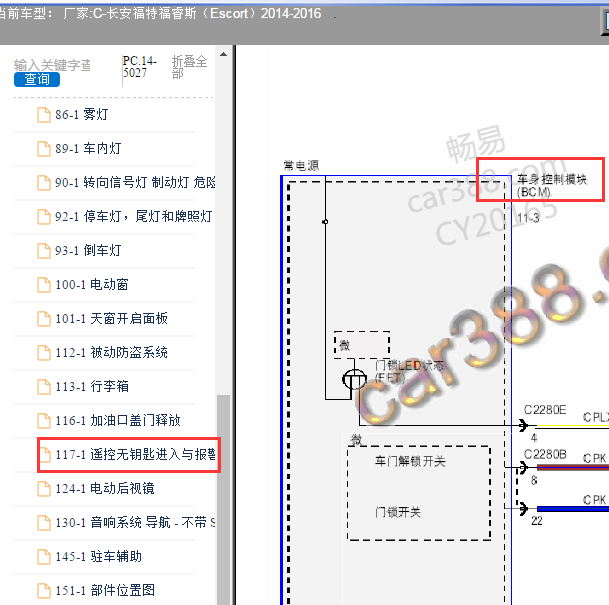
Task: Click the 查询 search button
Action: (37, 80)
